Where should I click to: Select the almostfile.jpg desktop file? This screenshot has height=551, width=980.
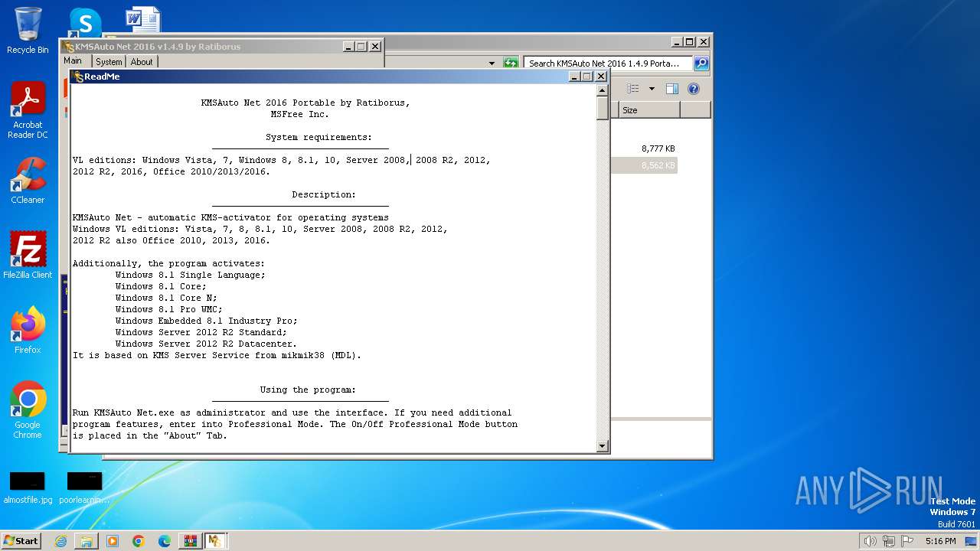(28, 487)
